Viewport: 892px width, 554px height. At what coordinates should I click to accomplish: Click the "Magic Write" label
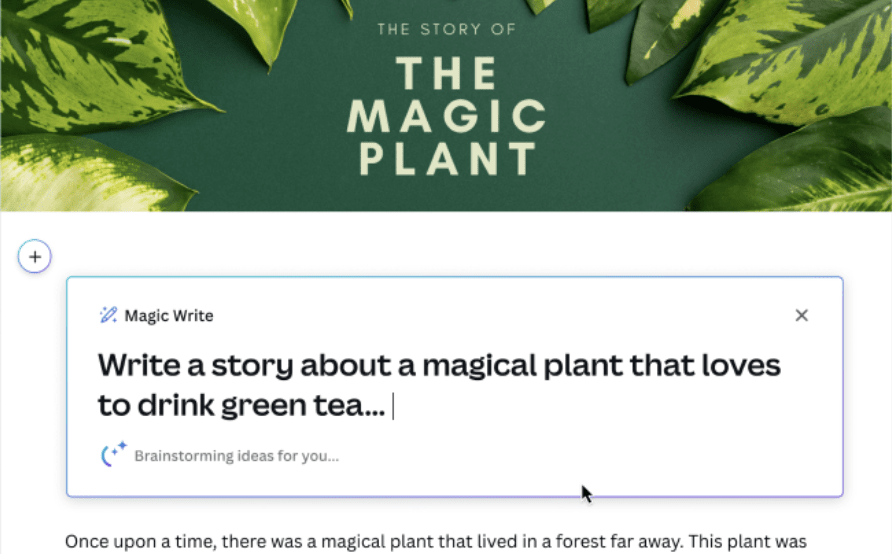168,316
